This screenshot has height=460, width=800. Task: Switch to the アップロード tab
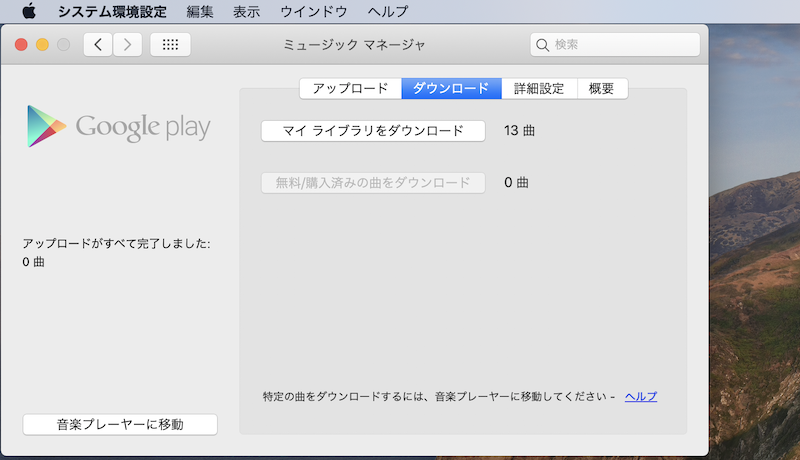(350, 88)
